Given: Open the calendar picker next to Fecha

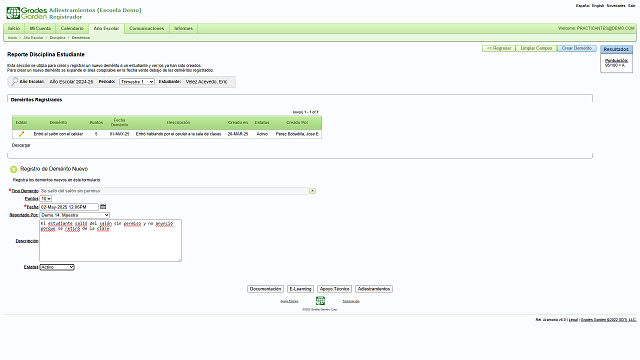Looking at the screenshot, I should point(103,207).
